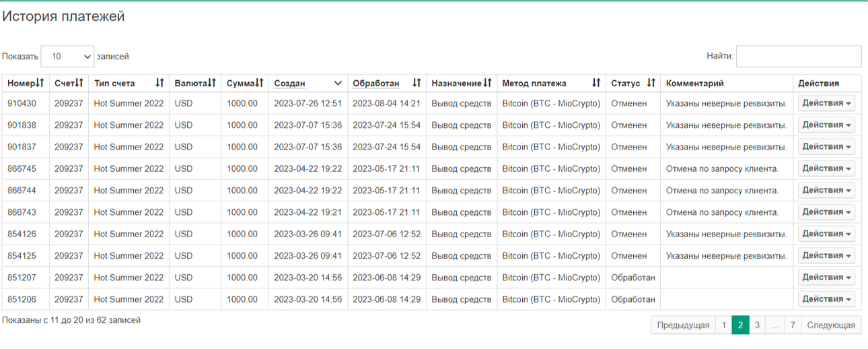Focus the Найти search field

click(799, 57)
